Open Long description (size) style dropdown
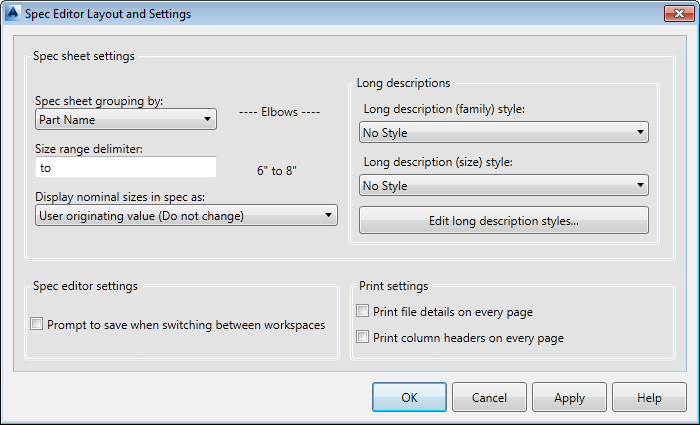The width and height of the screenshot is (700, 425). point(504,185)
